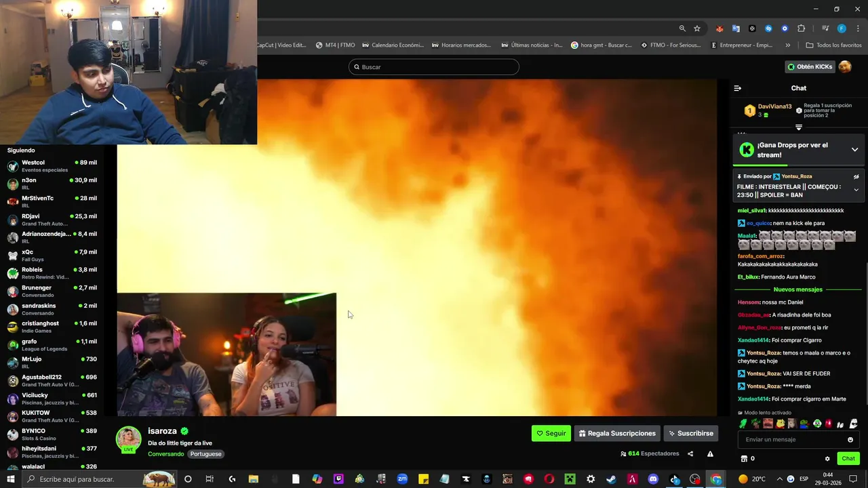This screenshot has width=868, height=488.
Task: Open the Últimas noticias bookmark
Action: pos(532,45)
